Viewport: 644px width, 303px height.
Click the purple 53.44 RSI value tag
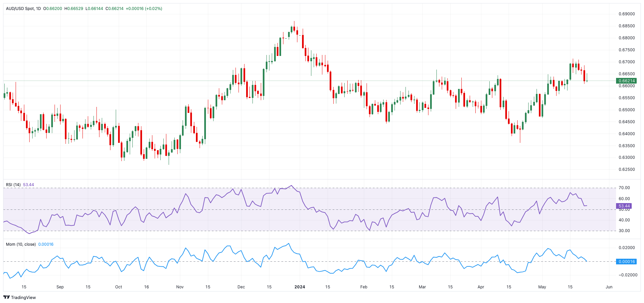(x=624, y=206)
